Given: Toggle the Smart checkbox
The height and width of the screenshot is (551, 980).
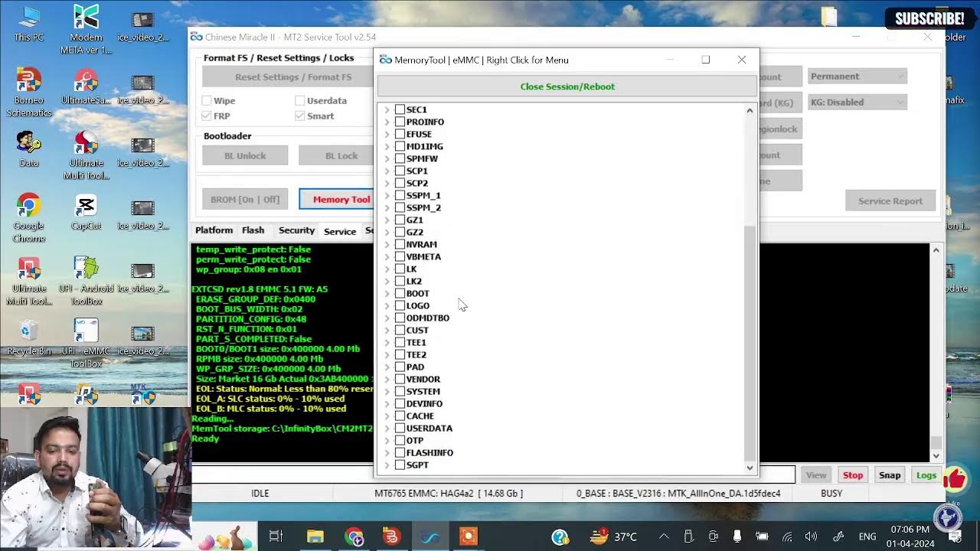Looking at the screenshot, I should [x=299, y=116].
